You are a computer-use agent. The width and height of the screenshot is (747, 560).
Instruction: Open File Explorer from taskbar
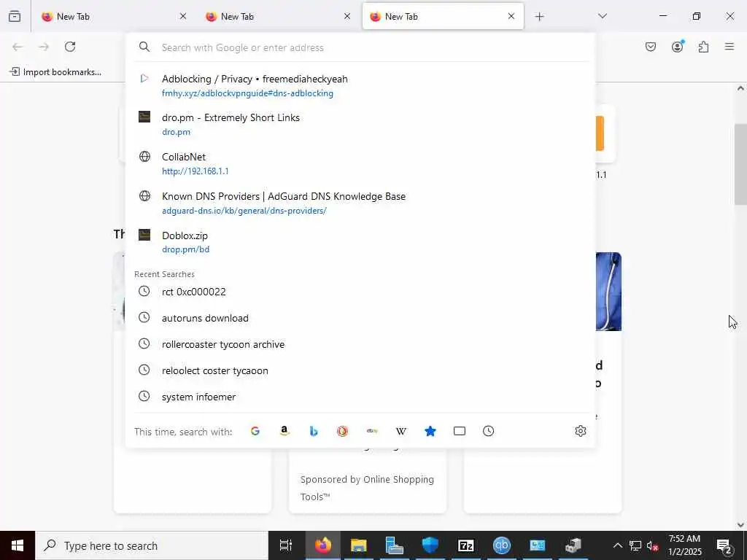(359, 545)
